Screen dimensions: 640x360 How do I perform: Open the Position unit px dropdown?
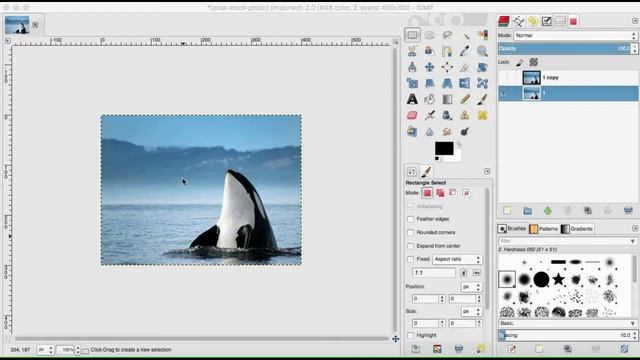(x=471, y=287)
